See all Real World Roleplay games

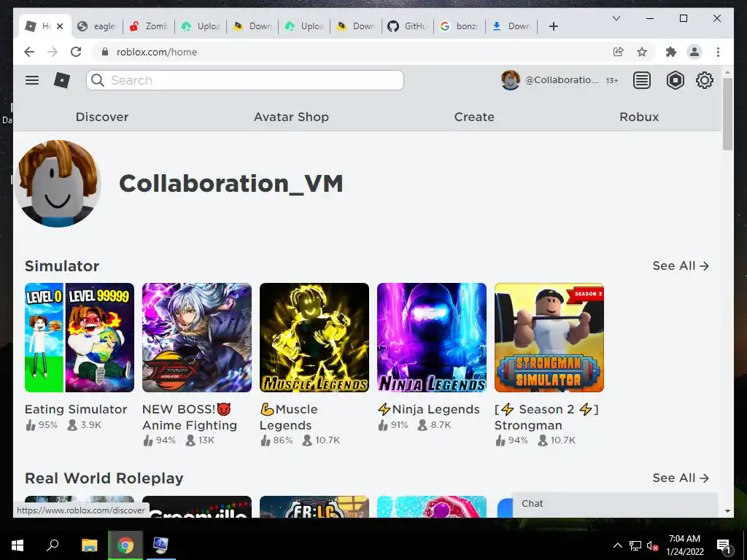point(681,478)
